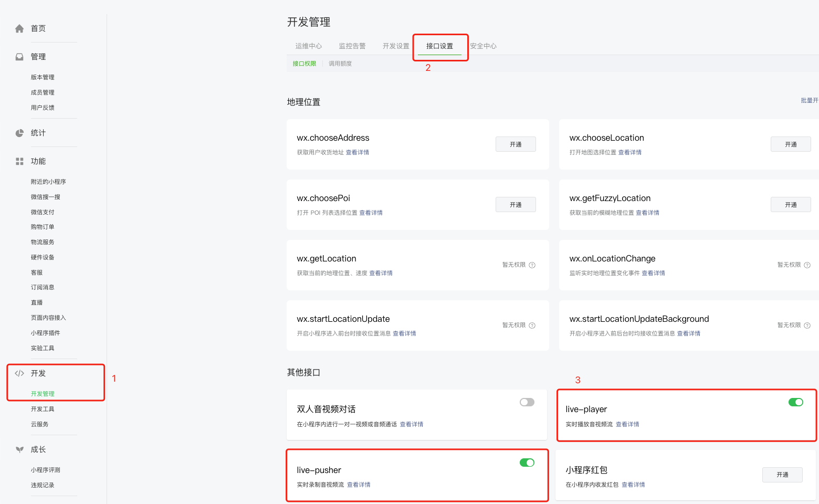This screenshot has width=819, height=504.
Task: Click the sprout icon beside 成长
Action: point(19,449)
